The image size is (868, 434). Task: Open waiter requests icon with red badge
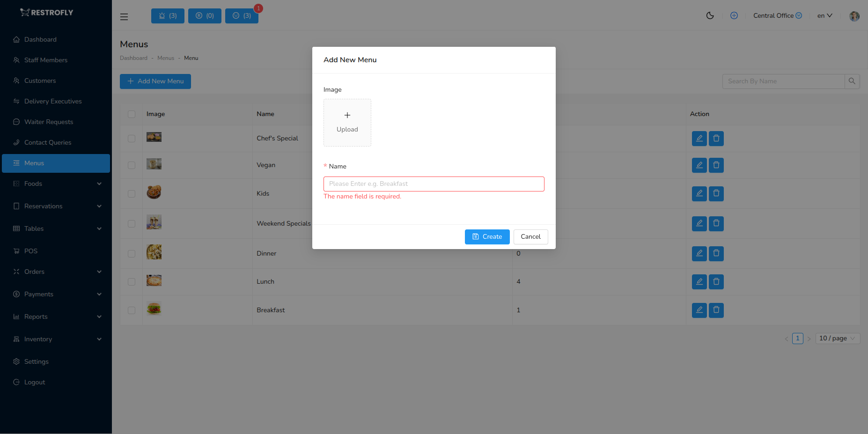[242, 15]
